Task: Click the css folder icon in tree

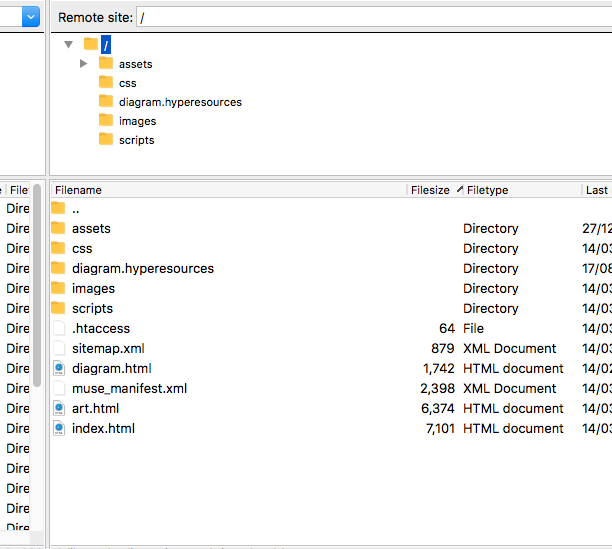Action: [106, 82]
